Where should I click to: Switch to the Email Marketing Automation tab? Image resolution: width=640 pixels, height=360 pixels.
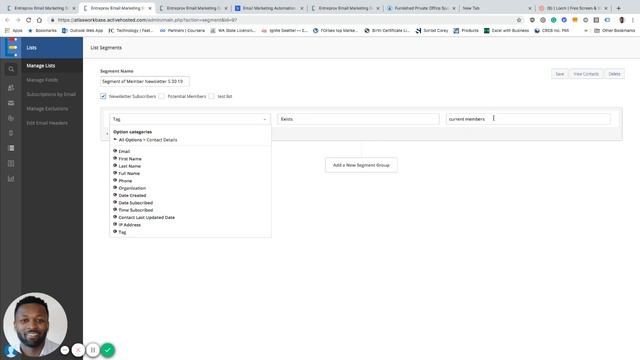click(269, 8)
